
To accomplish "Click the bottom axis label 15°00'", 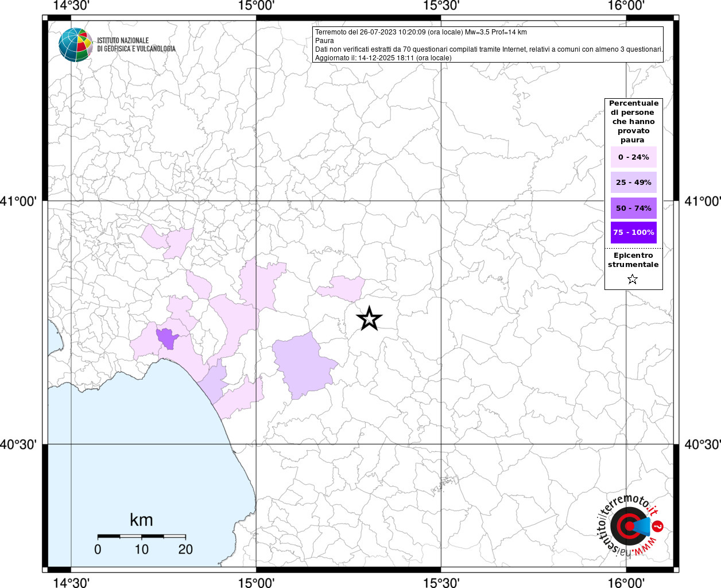I will pos(256,583).
